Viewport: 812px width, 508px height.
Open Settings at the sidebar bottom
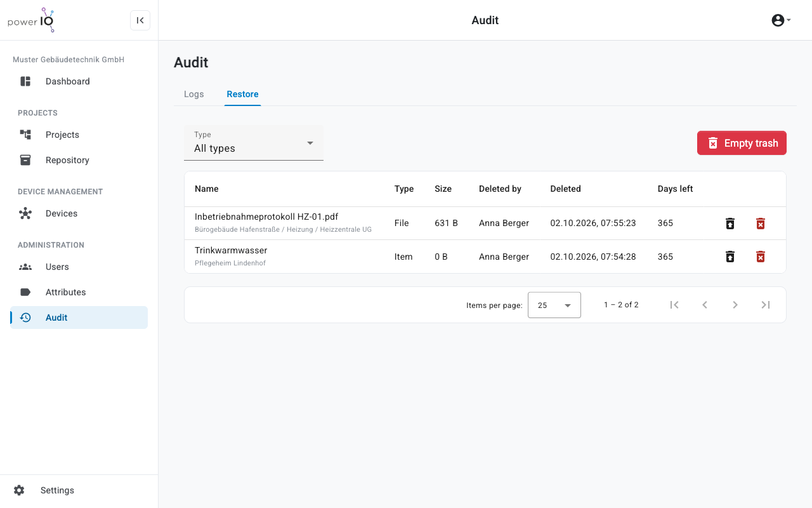(x=79, y=490)
